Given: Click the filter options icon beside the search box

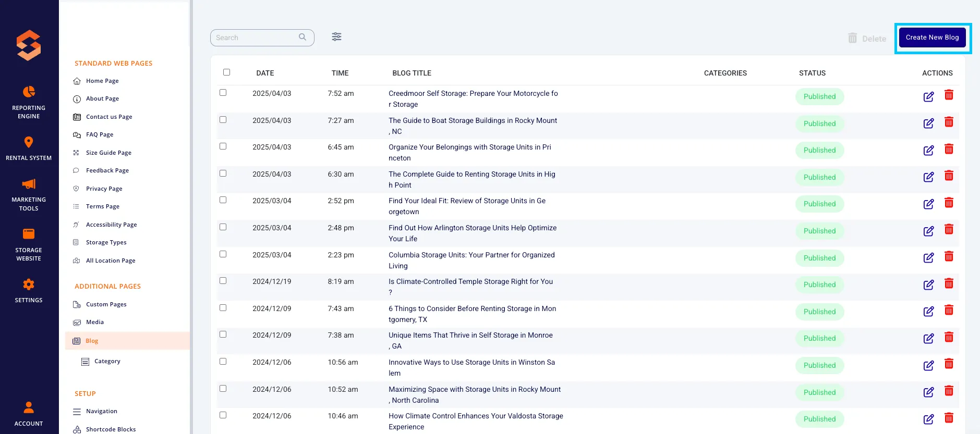Looking at the screenshot, I should click(x=337, y=37).
